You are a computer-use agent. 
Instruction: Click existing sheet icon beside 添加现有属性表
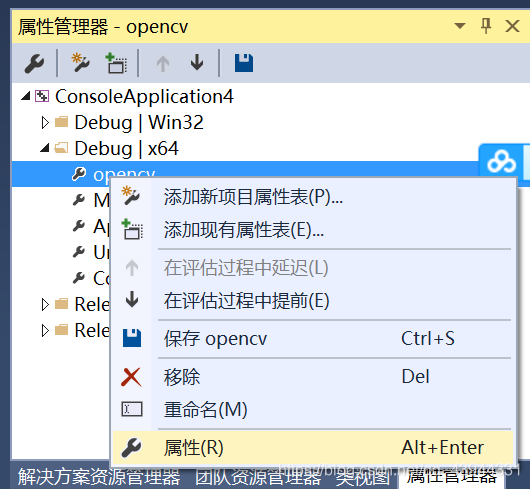point(132,229)
